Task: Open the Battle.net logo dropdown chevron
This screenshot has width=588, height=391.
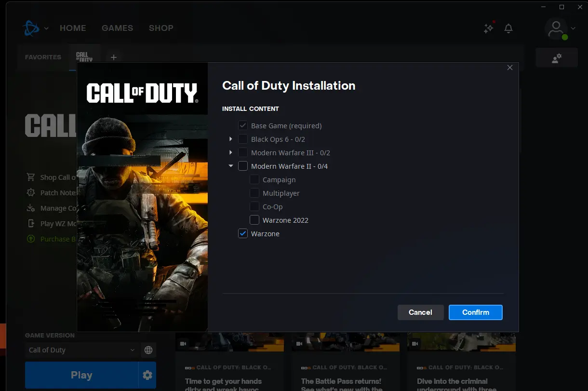Action: coord(46,28)
